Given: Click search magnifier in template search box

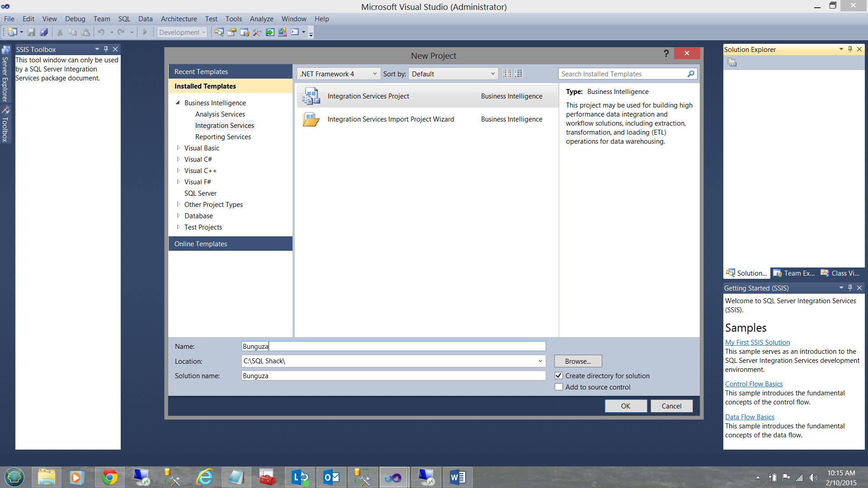Looking at the screenshot, I should [690, 74].
